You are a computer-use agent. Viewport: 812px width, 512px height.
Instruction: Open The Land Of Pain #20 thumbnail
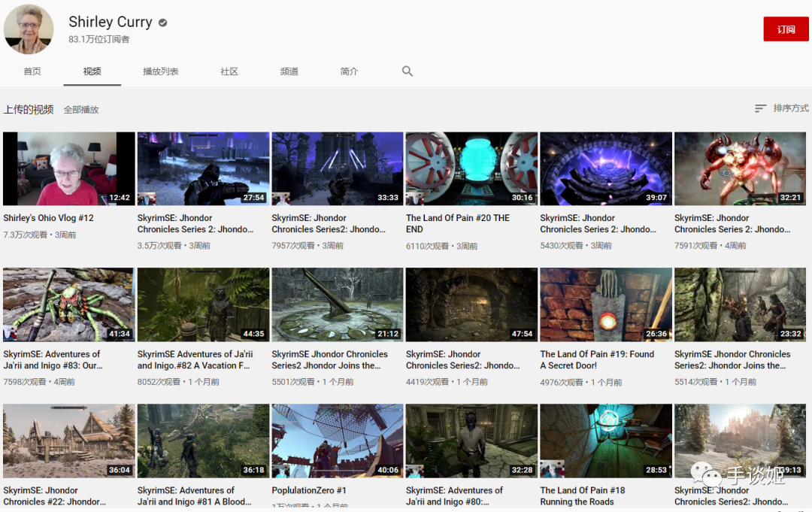pyautogui.click(x=471, y=168)
